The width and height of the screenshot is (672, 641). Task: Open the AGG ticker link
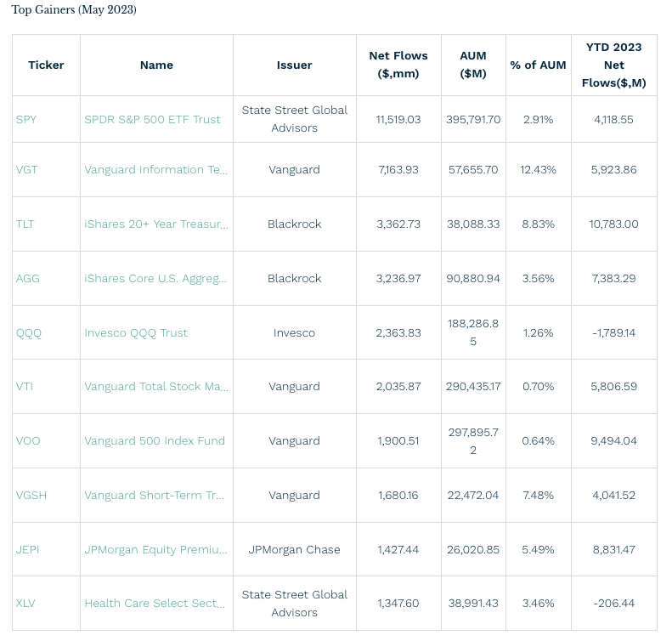coord(27,279)
